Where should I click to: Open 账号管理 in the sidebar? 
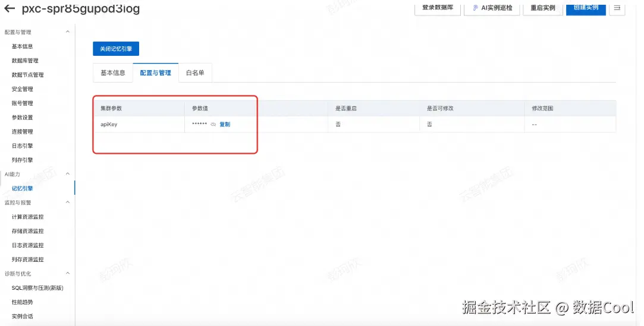point(22,103)
